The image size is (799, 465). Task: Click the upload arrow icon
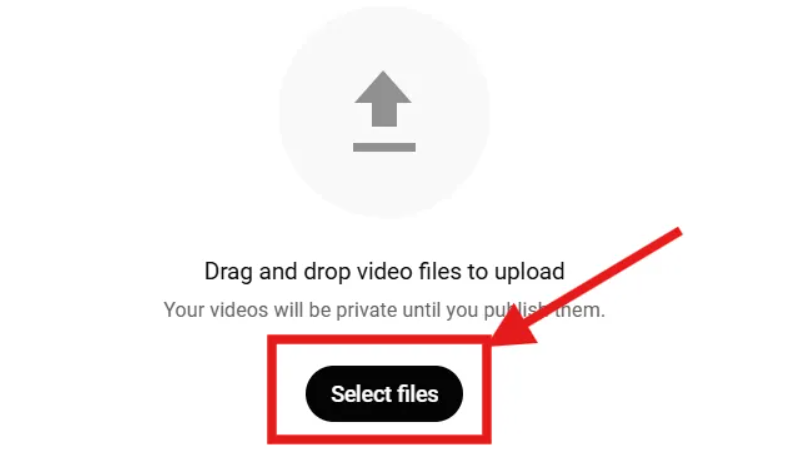tap(384, 111)
